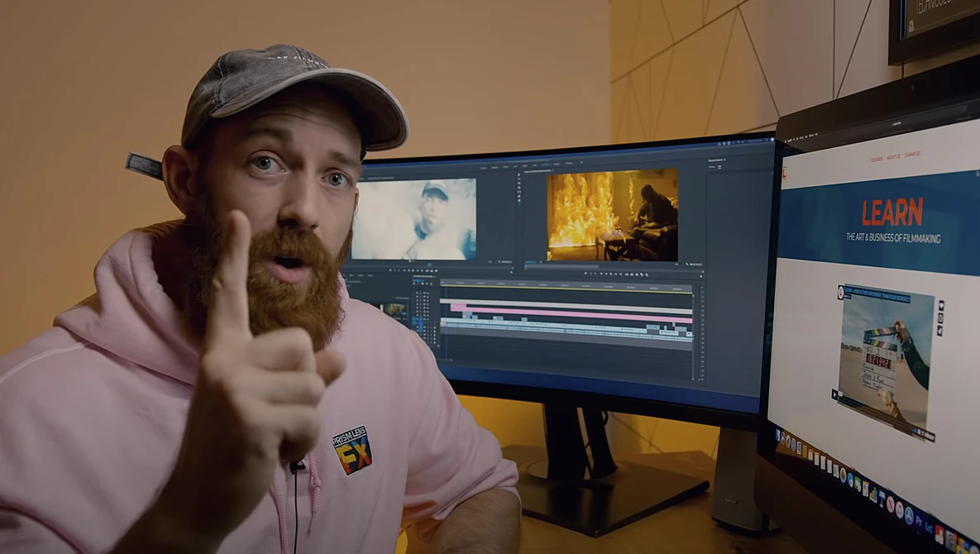980x554 pixels.
Task: Click the timeline time ruler in Premiere
Action: point(566,284)
